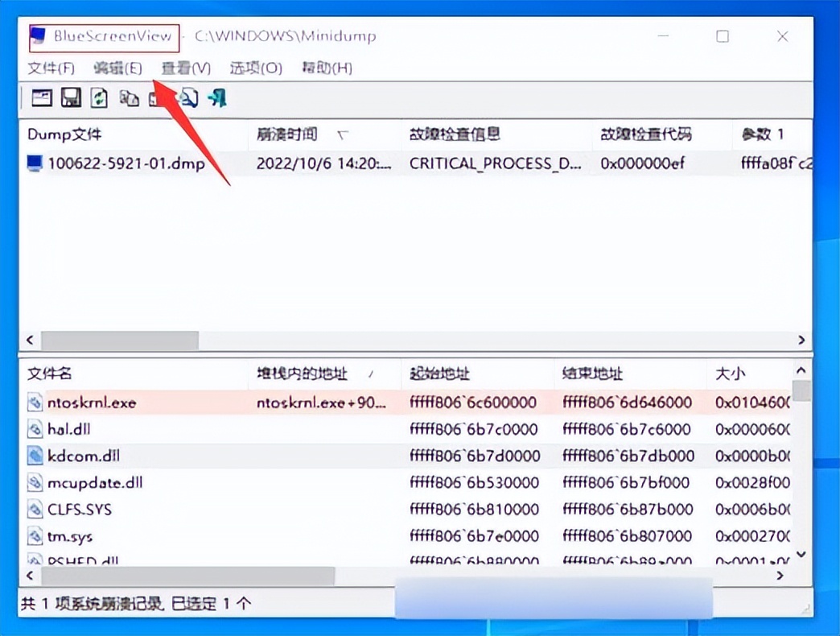Open the 查看(V) menu
Image resolution: width=840 pixels, height=636 pixels.
click(x=184, y=68)
